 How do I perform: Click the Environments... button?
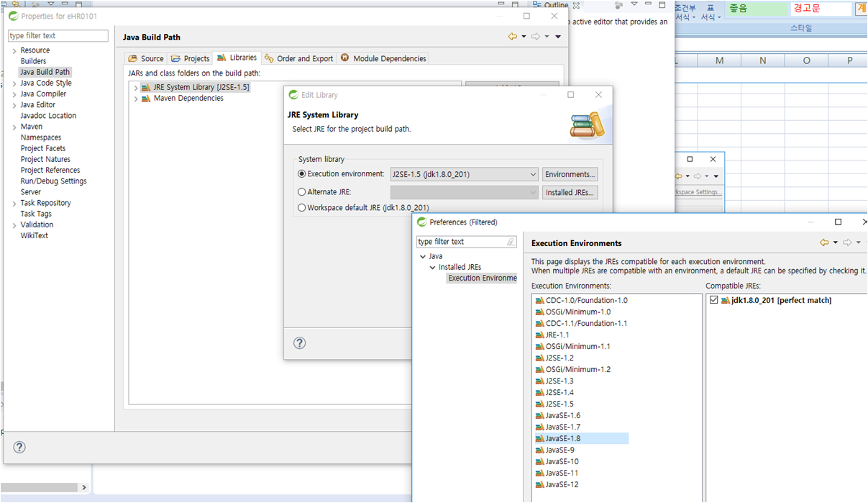[570, 174]
